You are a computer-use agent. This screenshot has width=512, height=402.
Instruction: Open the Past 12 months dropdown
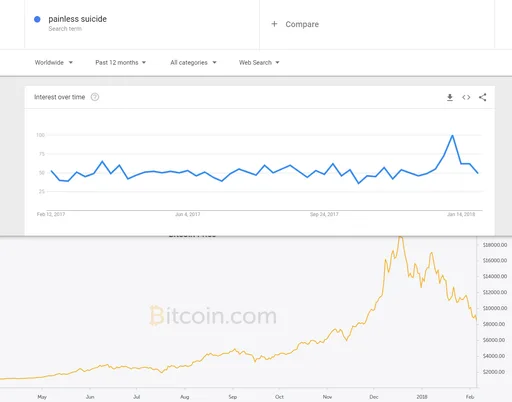point(120,62)
